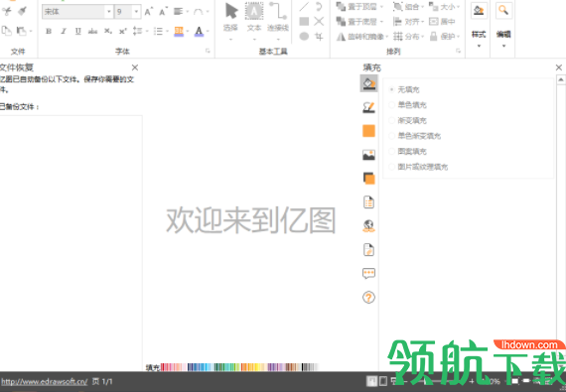
Task: Click the Paste icon
Action: 22,31
